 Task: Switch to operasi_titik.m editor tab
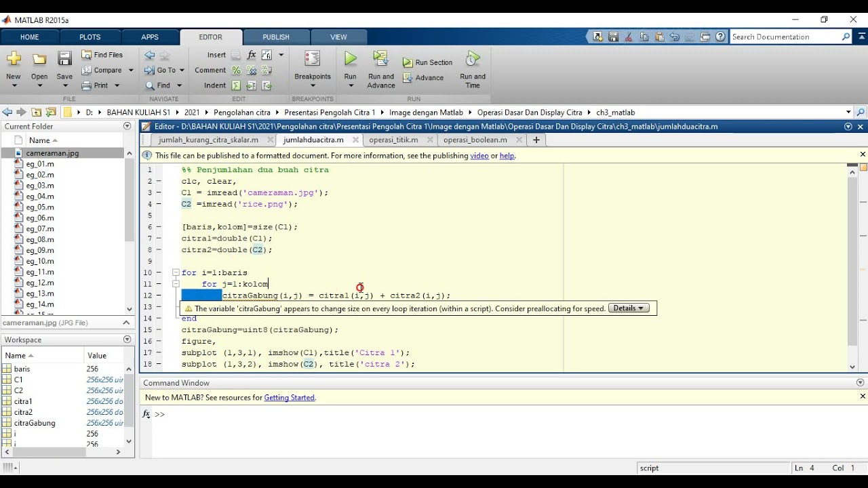393,140
